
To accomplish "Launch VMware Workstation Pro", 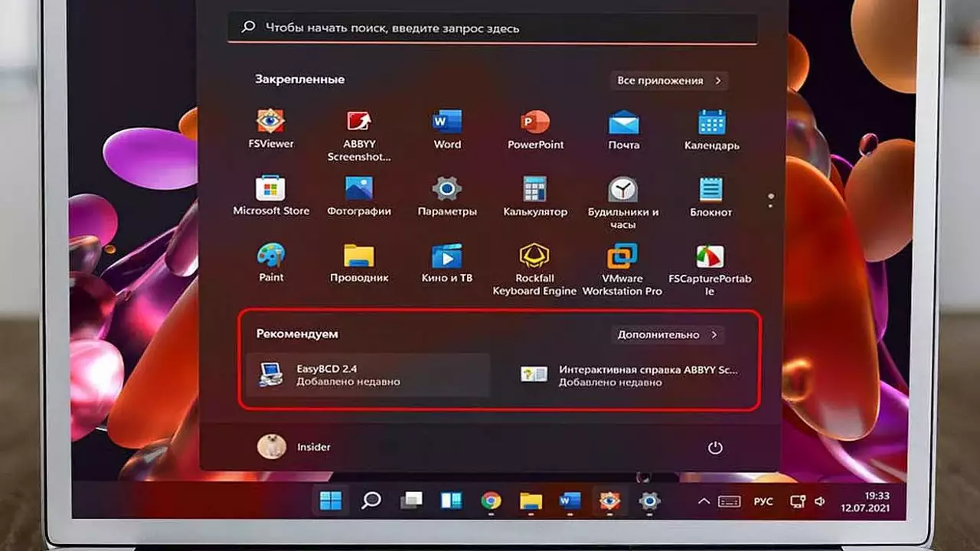I will 622,269.
